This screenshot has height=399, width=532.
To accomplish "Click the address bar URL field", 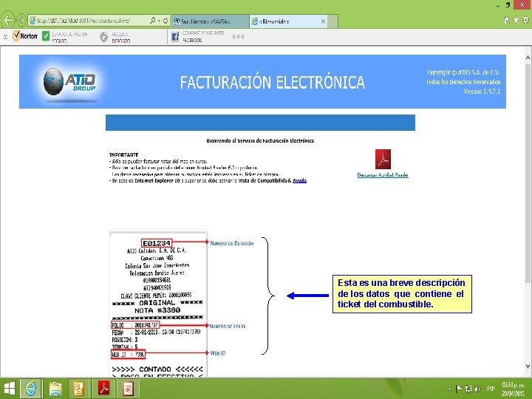I will tap(88, 21).
